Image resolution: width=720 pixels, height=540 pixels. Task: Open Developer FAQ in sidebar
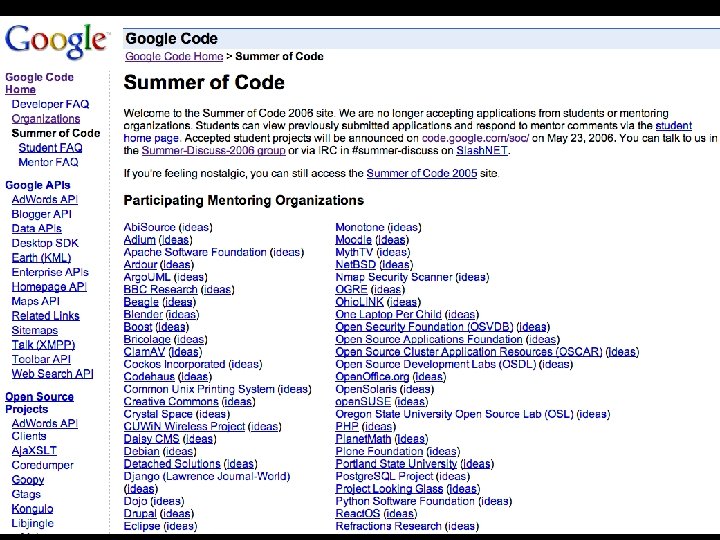50,104
